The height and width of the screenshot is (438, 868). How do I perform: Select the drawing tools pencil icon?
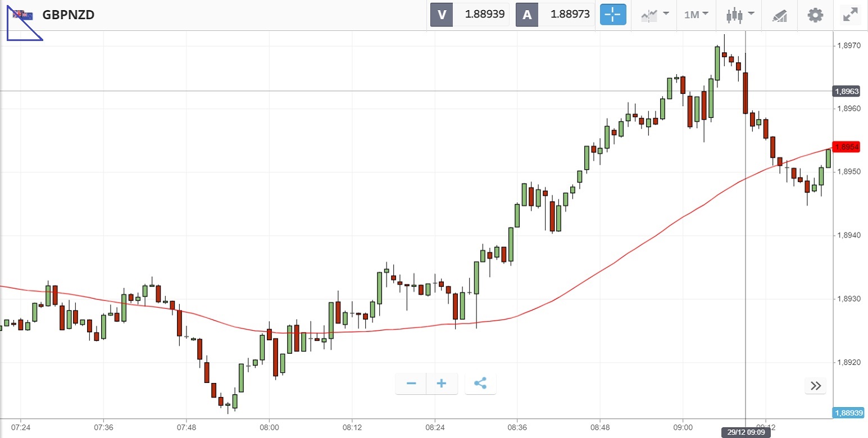click(779, 15)
